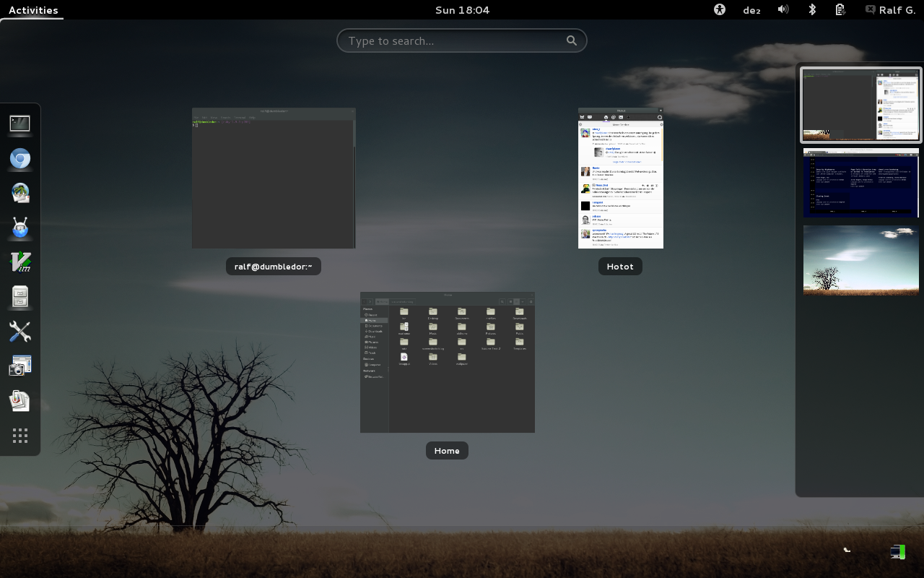Open the file cabinet Files icon
Viewport: 924px width, 578px height.
click(x=20, y=297)
